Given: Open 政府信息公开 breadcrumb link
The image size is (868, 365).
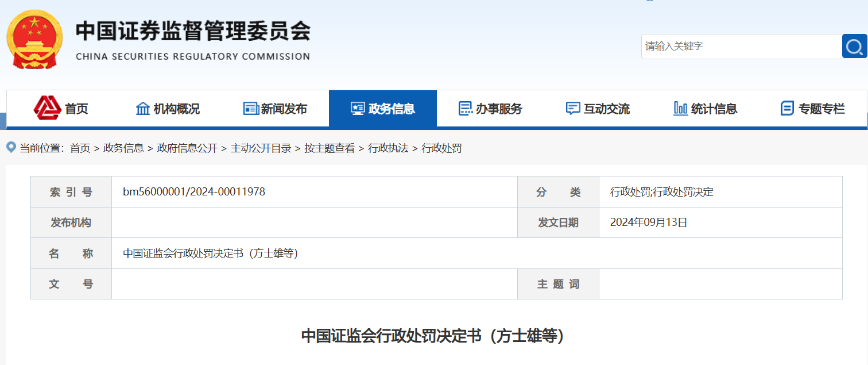Looking at the screenshot, I should pos(187,148).
